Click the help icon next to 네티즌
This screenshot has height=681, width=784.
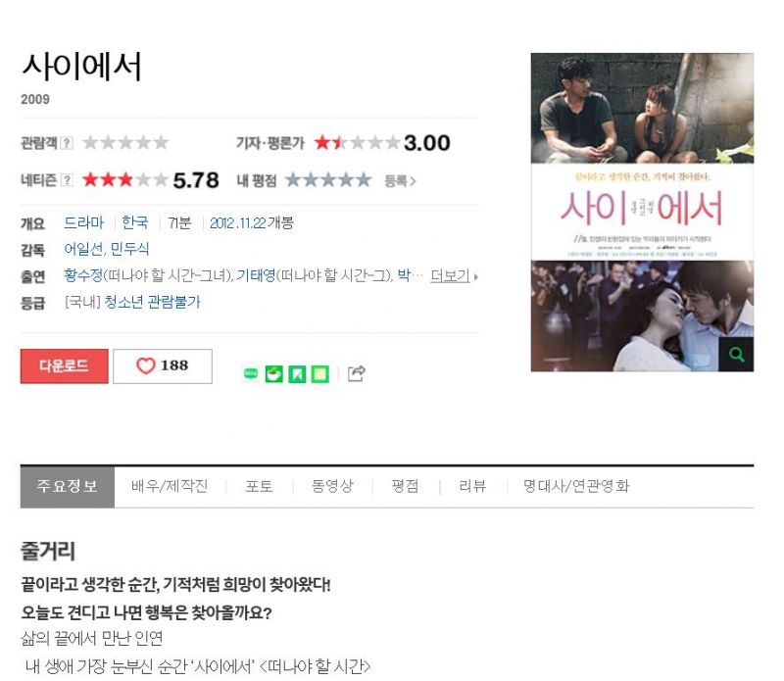coord(67,180)
